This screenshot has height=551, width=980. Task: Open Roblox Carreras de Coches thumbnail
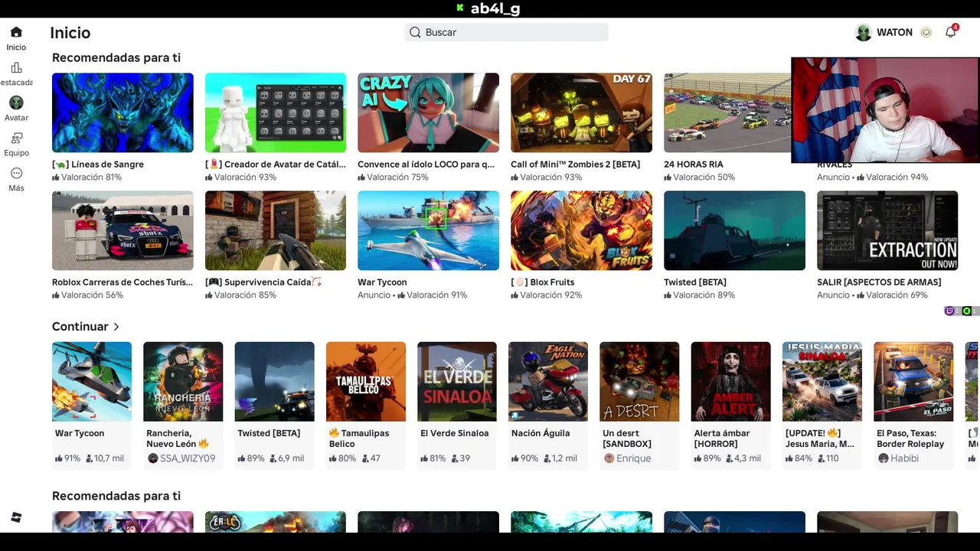122,230
